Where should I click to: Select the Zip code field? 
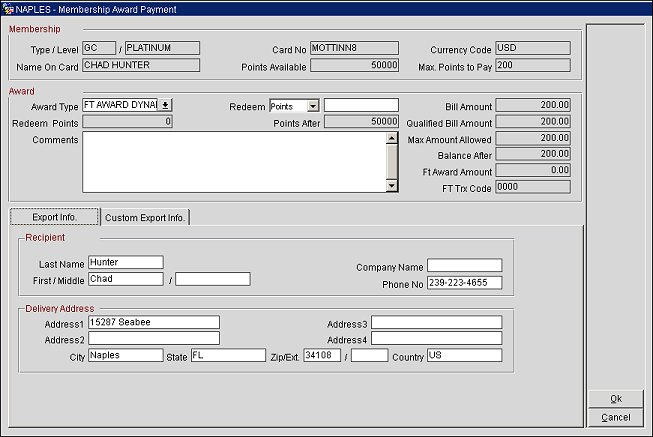(x=322, y=355)
